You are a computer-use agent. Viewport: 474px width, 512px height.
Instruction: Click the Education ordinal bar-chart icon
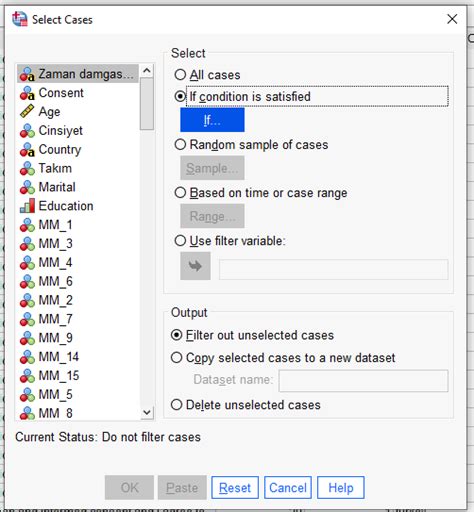click(x=27, y=206)
